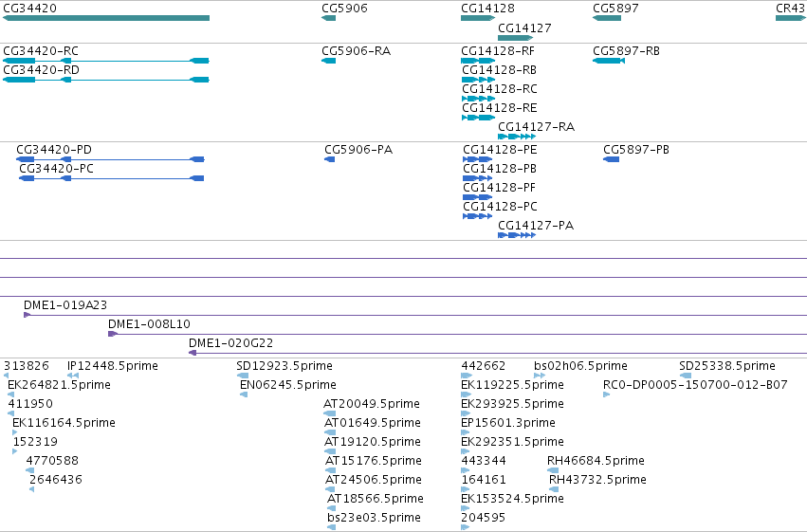This screenshot has height=532, width=807.
Task: Click EST EK119225.5prime
Action: [x=466, y=394]
